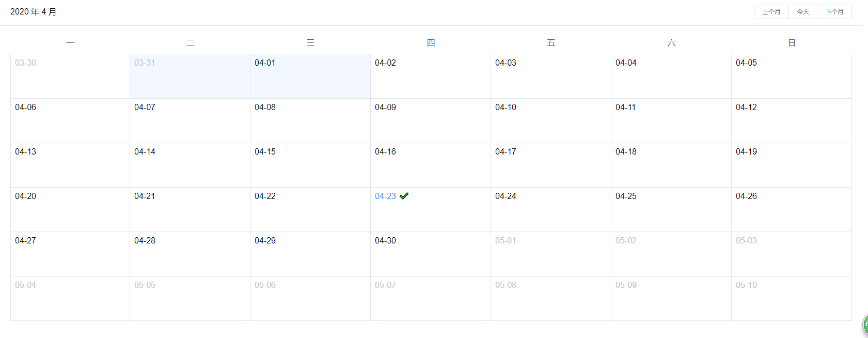Choose the 04-10 date cell
The width and height of the screenshot is (868, 338).
pos(550,120)
